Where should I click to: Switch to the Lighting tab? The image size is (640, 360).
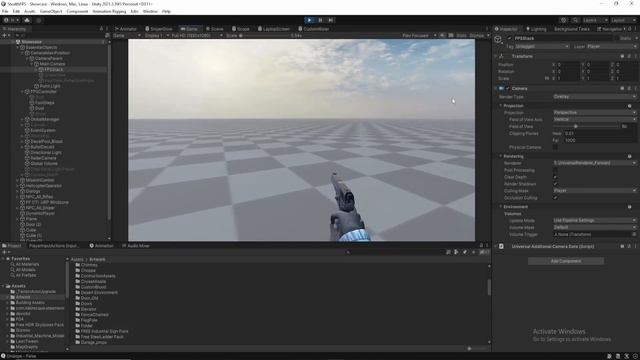536,29
